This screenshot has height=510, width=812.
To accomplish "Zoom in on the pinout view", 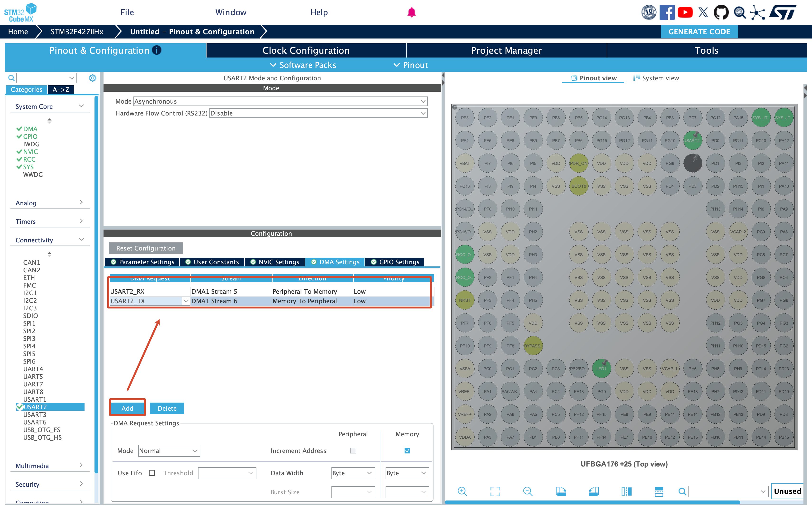I will (462, 491).
